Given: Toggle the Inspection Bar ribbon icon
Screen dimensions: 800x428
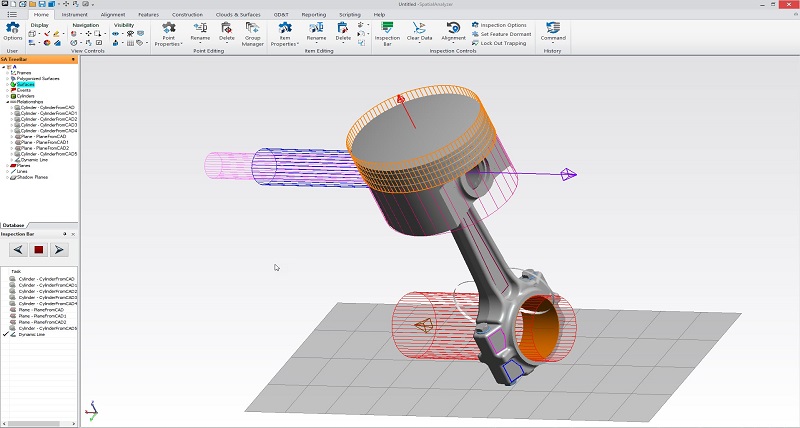Looking at the screenshot, I should [x=387, y=34].
